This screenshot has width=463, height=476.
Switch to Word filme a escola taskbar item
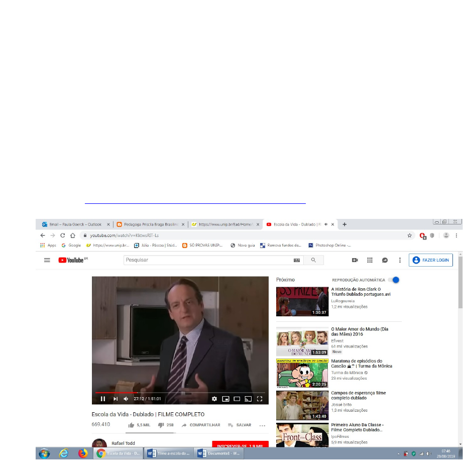(169, 453)
